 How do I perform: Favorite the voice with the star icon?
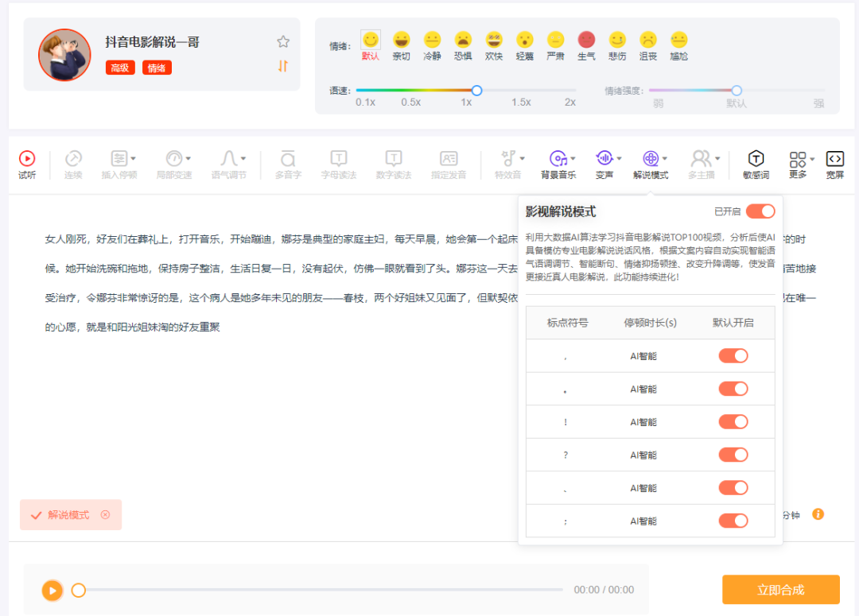pyautogui.click(x=283, y=42)
